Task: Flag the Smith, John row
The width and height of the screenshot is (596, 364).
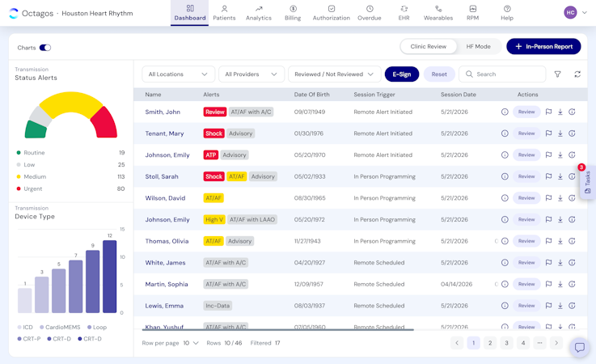Action: click(x=548, y=112)
